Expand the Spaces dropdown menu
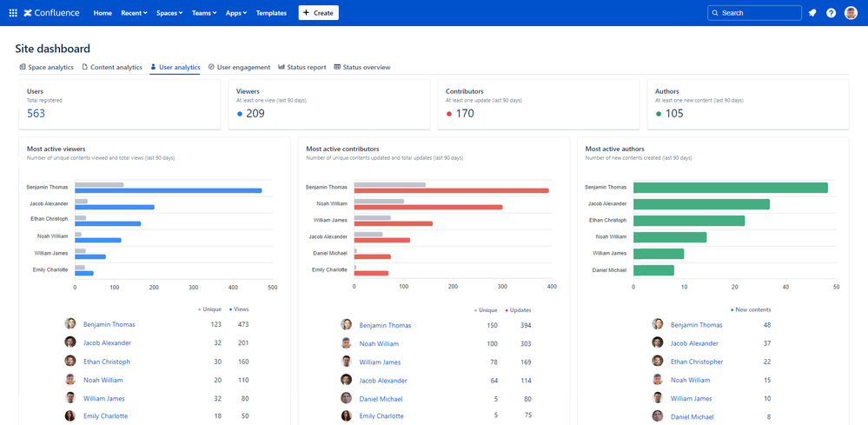Viewport: 868px width, 425px height. click(169, 13)
